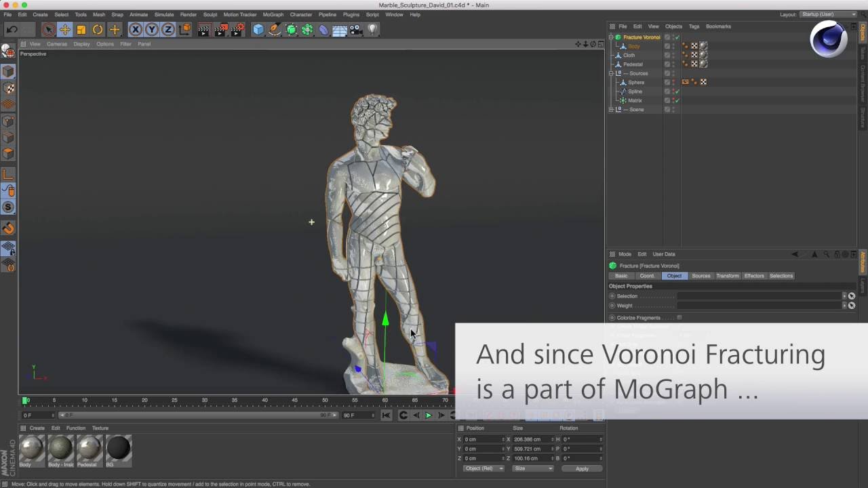Screen dimensions: 868x488
Task: Click the Undo arrow icon
Action: click(x=12, y=29)
